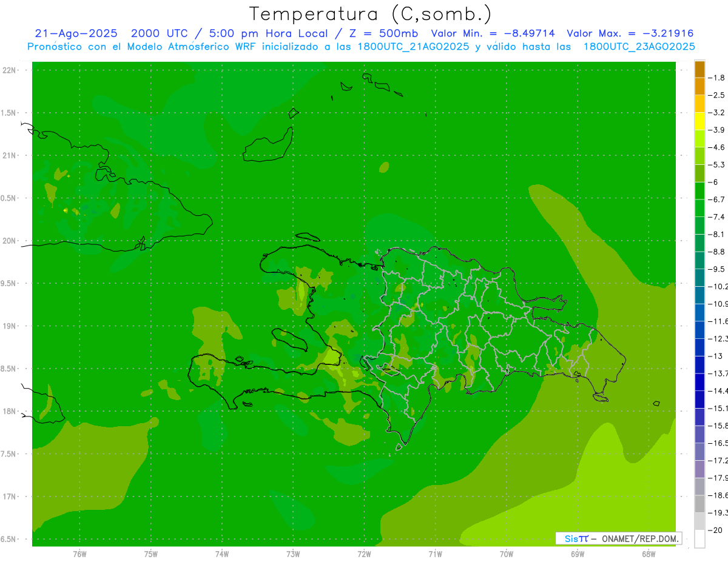Click the '18N' latitude axis label
This screenshot has height=562, width=728.
click(x=9, y=411)
